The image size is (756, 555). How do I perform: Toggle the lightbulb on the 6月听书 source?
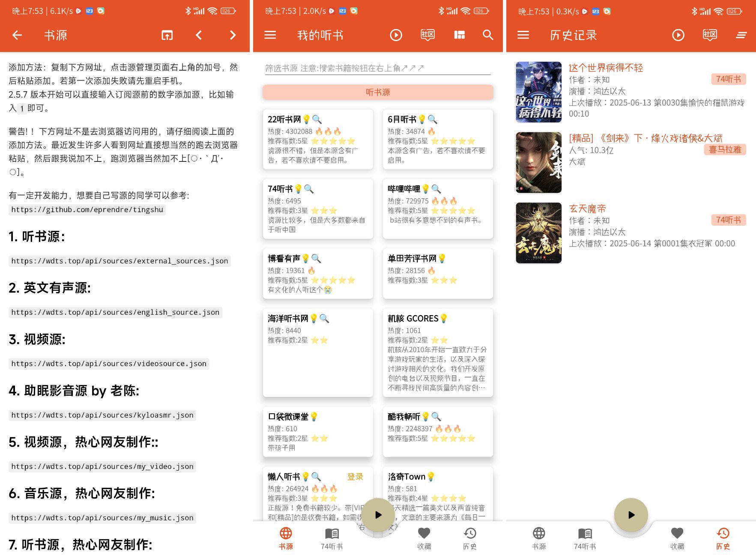(421, 119)
